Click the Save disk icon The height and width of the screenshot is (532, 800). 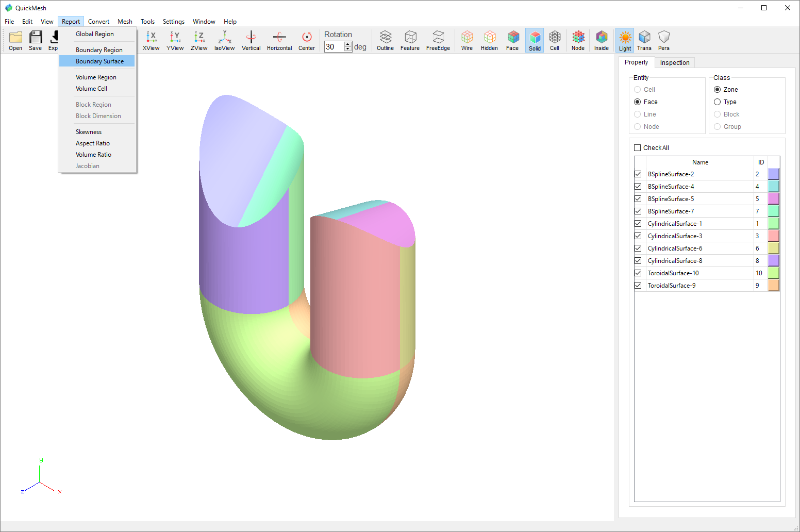tap(36, 40)
